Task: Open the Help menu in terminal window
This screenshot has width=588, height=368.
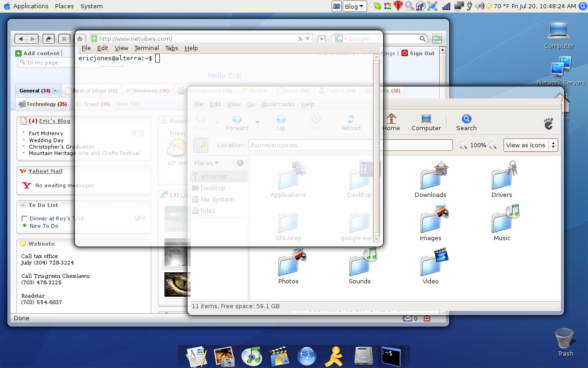Action: [191, 48]
